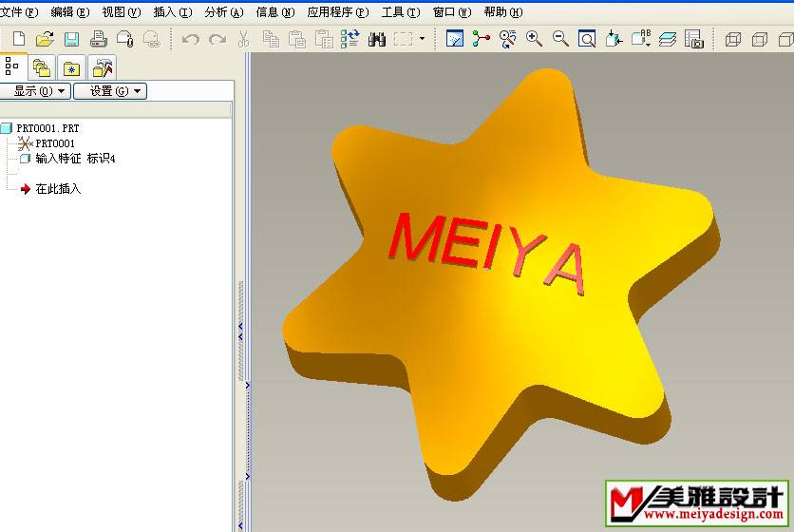
Task: Repaint the current view
Action: point(455,39)
